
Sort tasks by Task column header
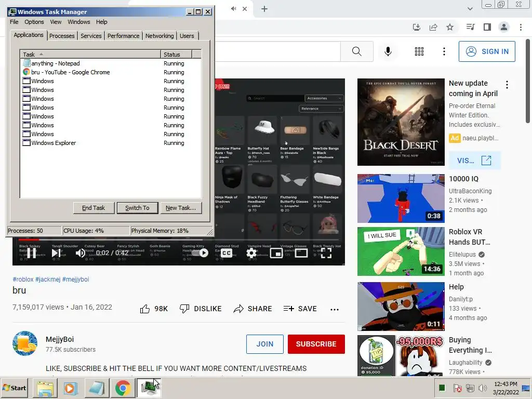pyautogui.click(x=90, y=54)
